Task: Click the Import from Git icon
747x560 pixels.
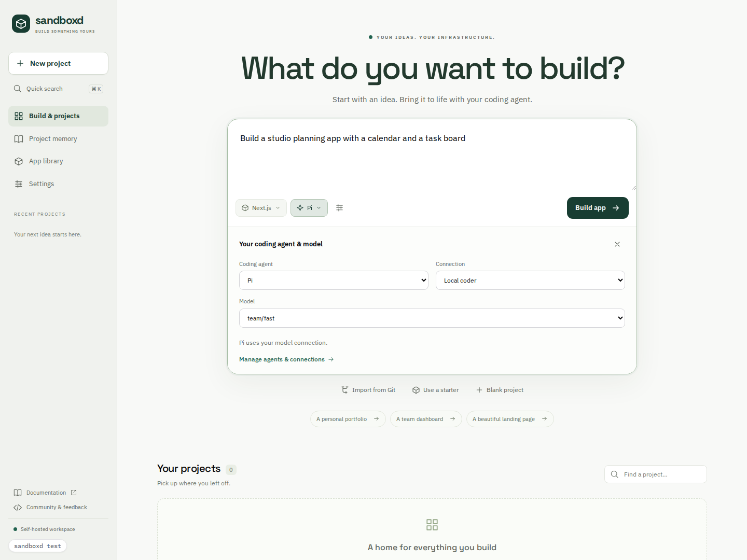Action: [x=345, y=390]
